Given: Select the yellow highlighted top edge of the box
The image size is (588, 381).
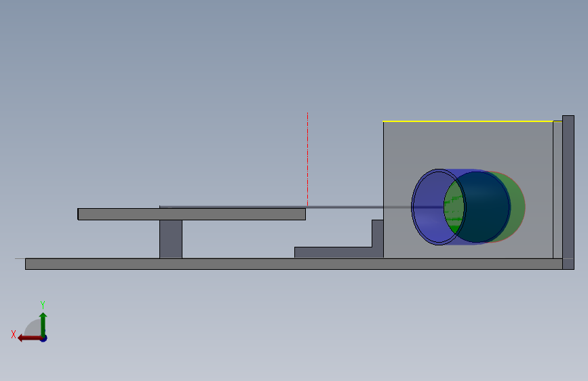Looking at the screenshot, I should point(468,121).
